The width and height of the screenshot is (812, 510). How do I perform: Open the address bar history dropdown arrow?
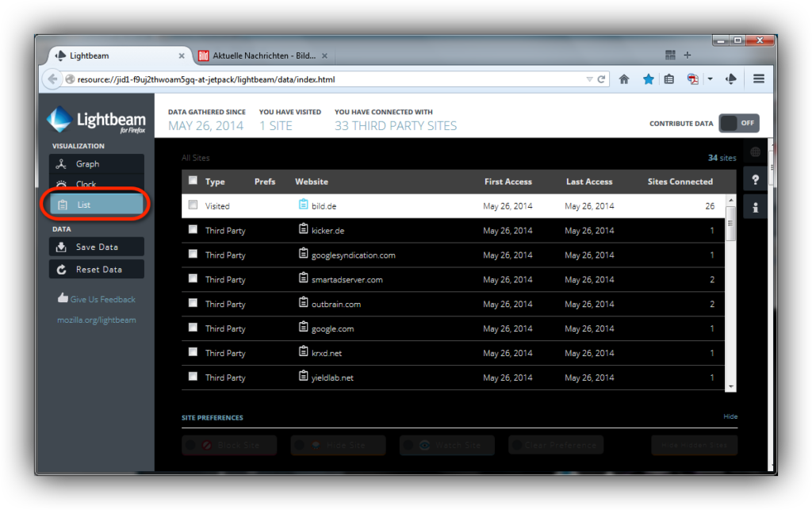(x=589, y=79)
